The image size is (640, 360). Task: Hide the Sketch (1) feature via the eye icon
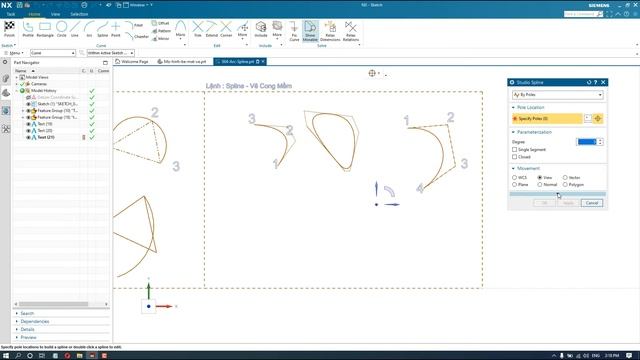28,104
